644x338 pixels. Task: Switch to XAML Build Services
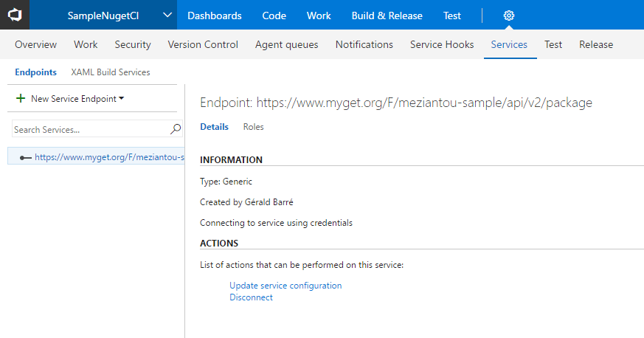(110, 72)
